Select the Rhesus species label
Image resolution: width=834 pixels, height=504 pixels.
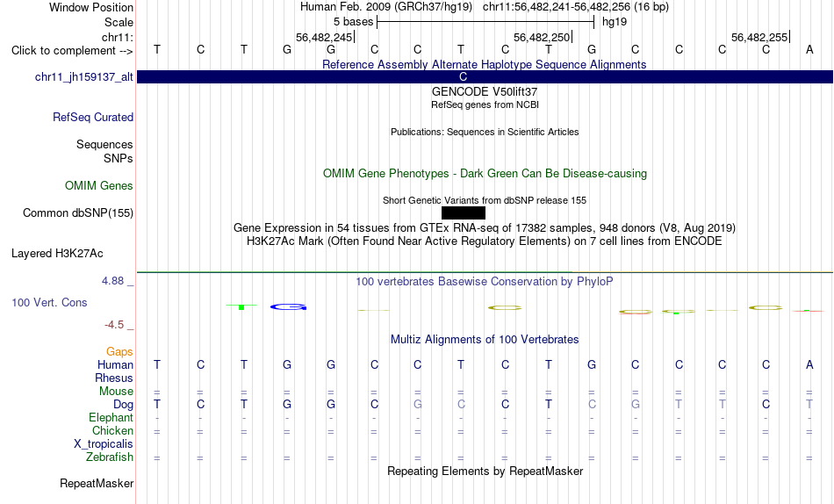(x=114, y=378)
